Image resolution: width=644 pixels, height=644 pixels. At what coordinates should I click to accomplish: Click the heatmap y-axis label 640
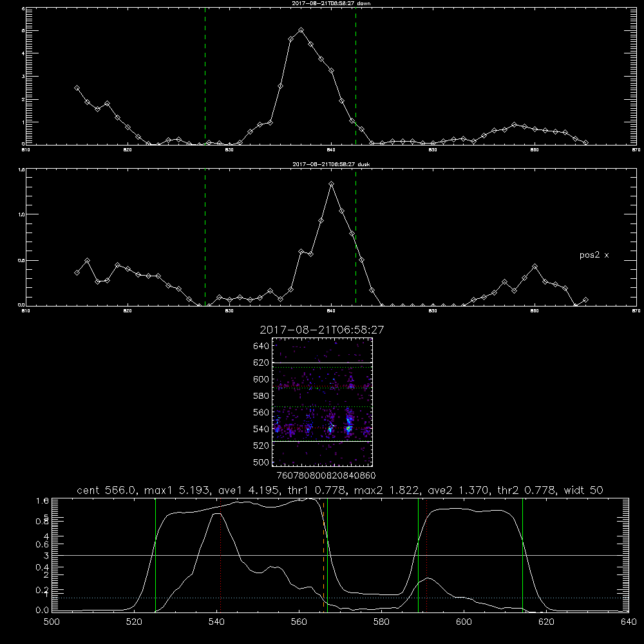click(x=261, y=346)
